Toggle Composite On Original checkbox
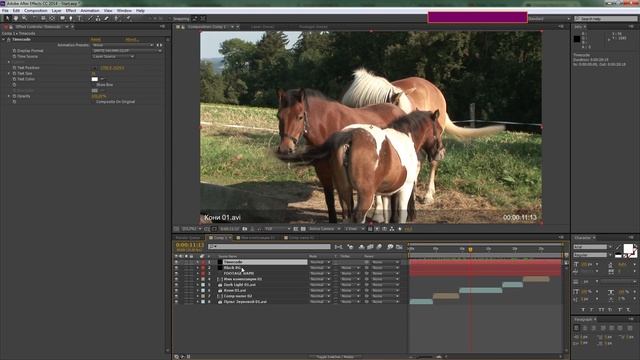Screen dimensions: 640x360 [x=93, y=102]
